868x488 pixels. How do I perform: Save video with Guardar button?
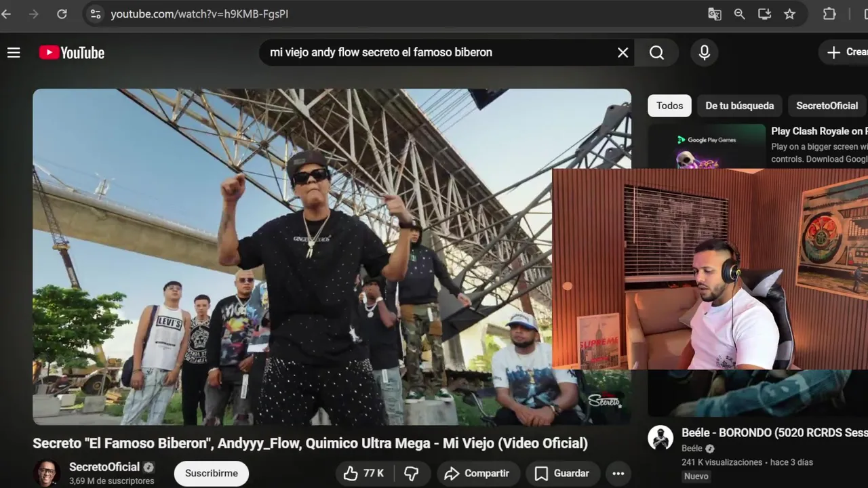(562, 473)
